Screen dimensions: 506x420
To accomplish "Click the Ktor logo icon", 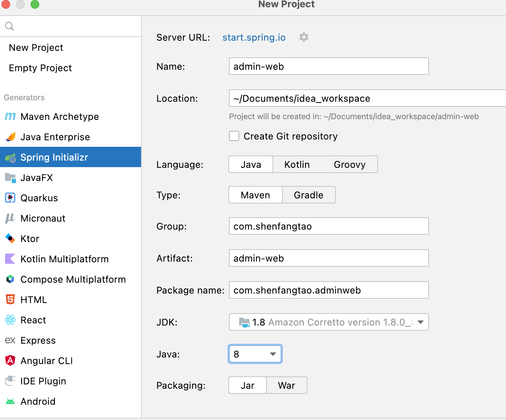I will pyautogui.click(x=10, y=239).
